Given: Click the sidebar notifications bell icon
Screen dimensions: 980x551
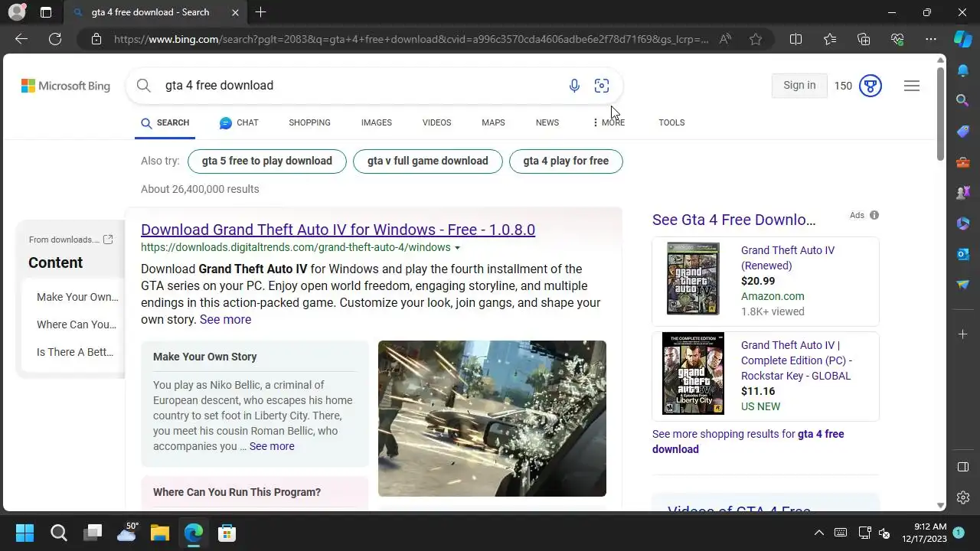Looking at the screenshot, I should 963,70.
